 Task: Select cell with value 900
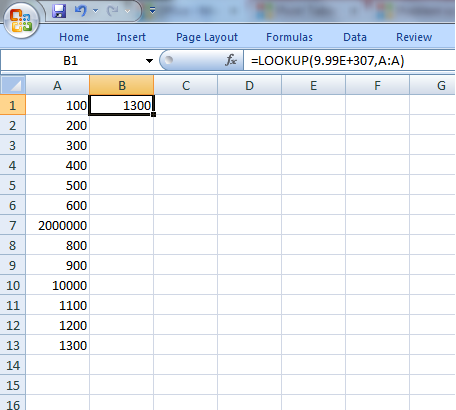[57, 265]
